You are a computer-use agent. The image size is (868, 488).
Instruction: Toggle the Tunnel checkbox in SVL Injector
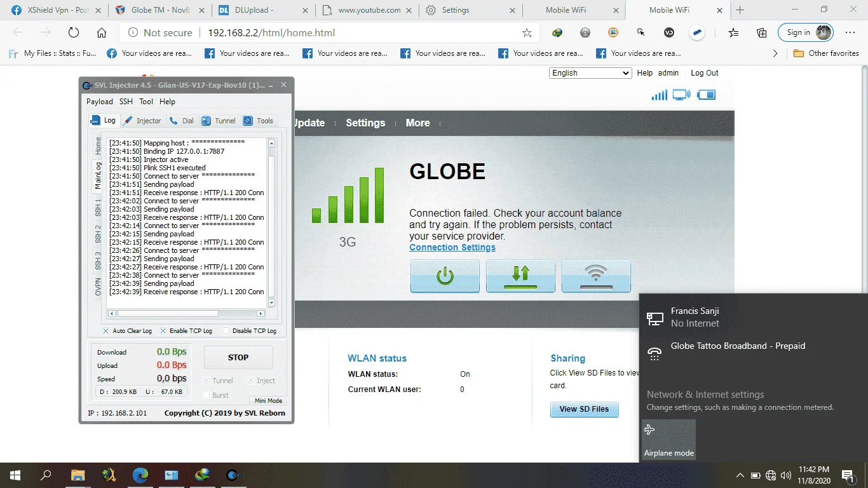tap(206, 381)
